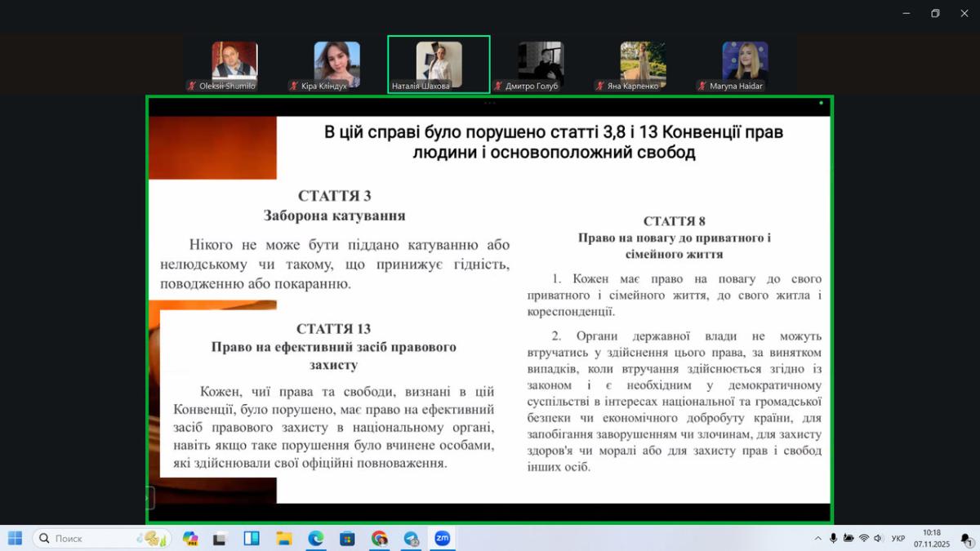The width and height of the screenshot is (980, 551).
Task: Click Maryna Haidar's participant tile
Action: click(745, 64)
